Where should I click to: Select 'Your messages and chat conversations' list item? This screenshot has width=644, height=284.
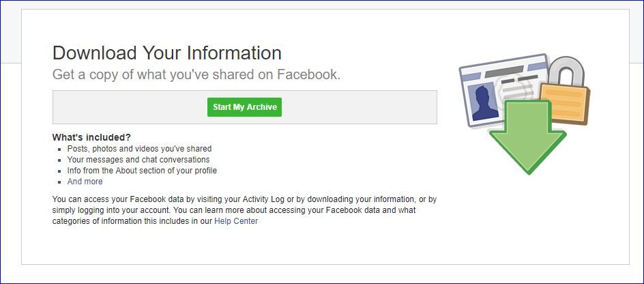pyautogui.click(x=138, y=160)
